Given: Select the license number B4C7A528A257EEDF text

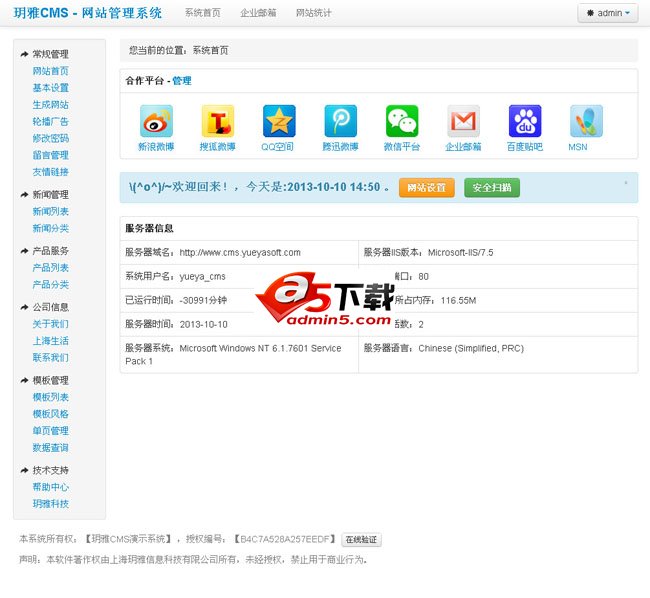Looking at the screenshot, I should 284,539.
